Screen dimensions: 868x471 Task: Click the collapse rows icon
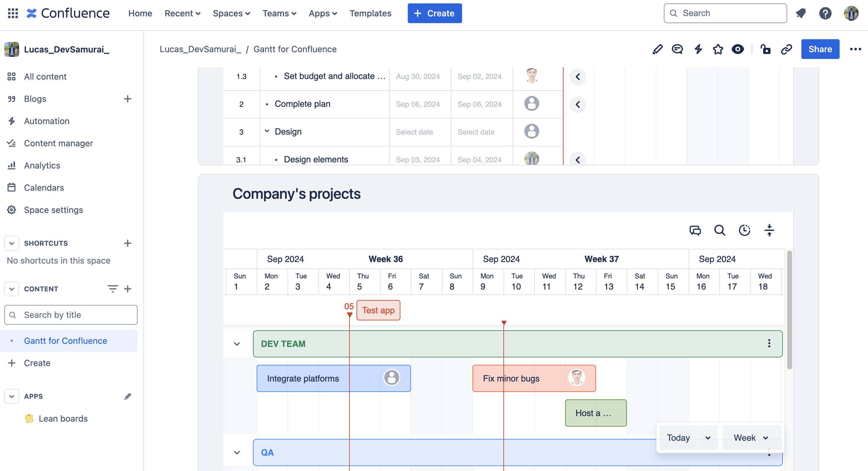[x=769, y=230]
